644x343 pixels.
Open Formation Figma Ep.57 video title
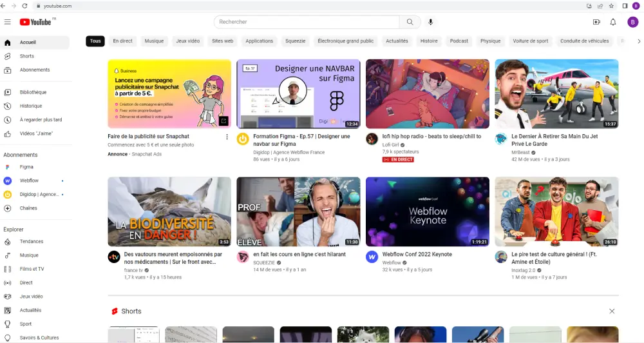(x=301, y=141)
